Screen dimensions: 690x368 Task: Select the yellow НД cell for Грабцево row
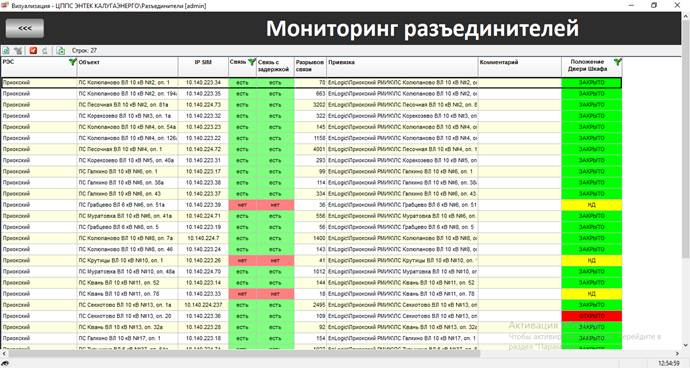coord(591,205)
